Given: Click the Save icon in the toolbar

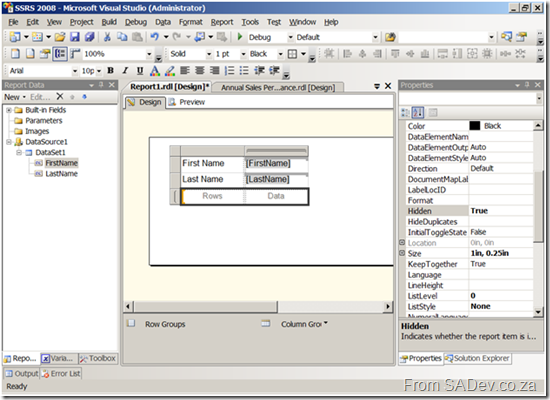Looking at the screenshot, I should tap(75, 37).
